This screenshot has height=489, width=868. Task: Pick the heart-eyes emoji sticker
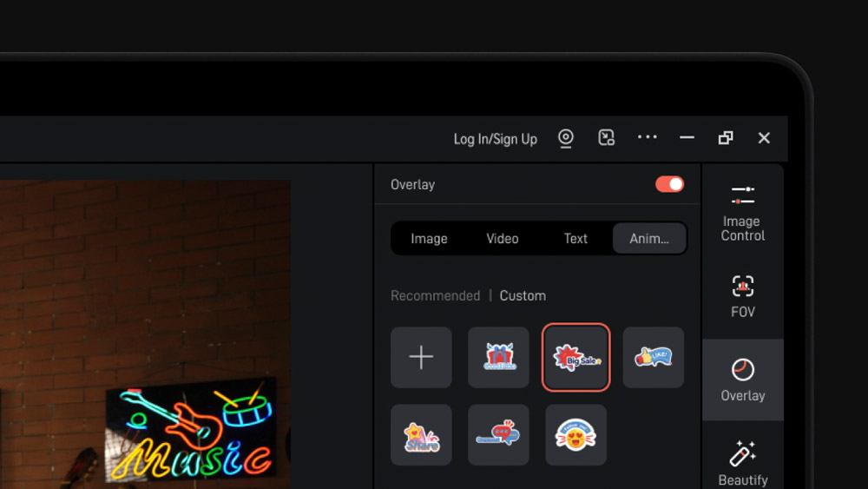click(x=576, y=434)
